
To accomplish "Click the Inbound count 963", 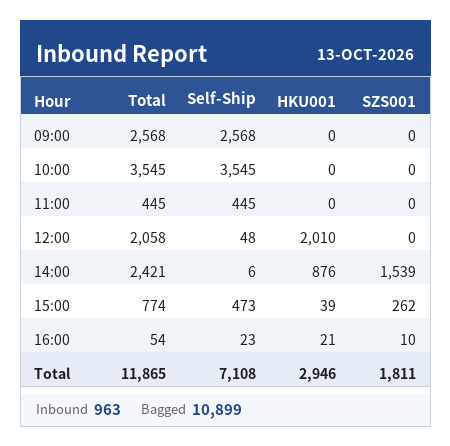I will tap(107, 410).
